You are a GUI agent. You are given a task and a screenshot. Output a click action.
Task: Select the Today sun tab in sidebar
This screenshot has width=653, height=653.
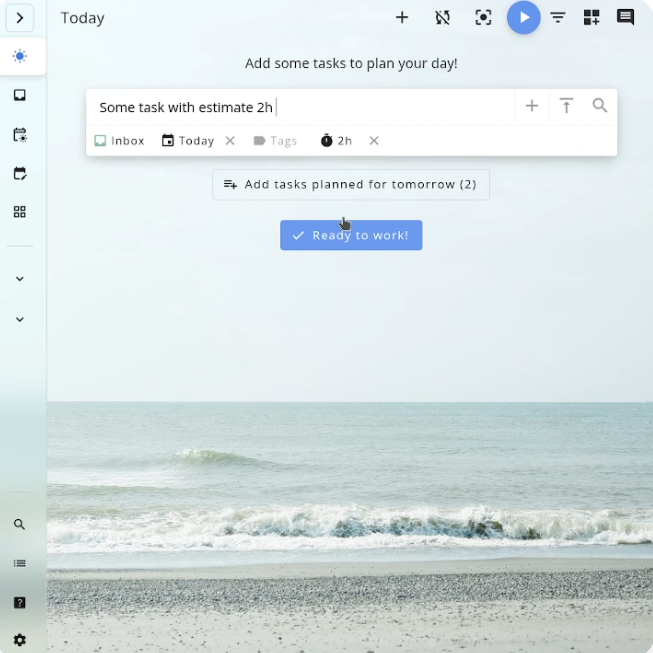click(x=20, y=57)
